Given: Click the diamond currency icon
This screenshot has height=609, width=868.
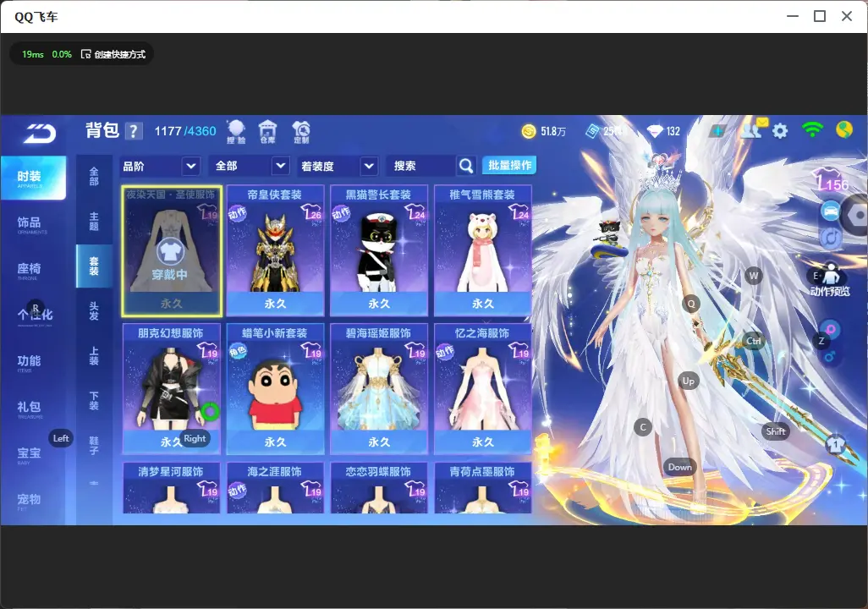Looking at the screenshot, I should (655, 131).
